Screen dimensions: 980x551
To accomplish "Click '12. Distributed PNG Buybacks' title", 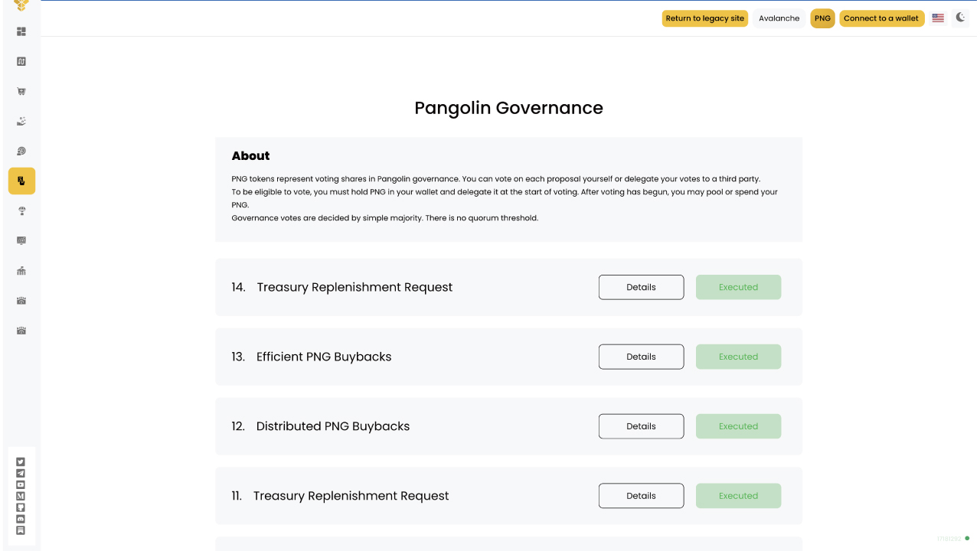I will pyautogui.click(x=321, y=426).
